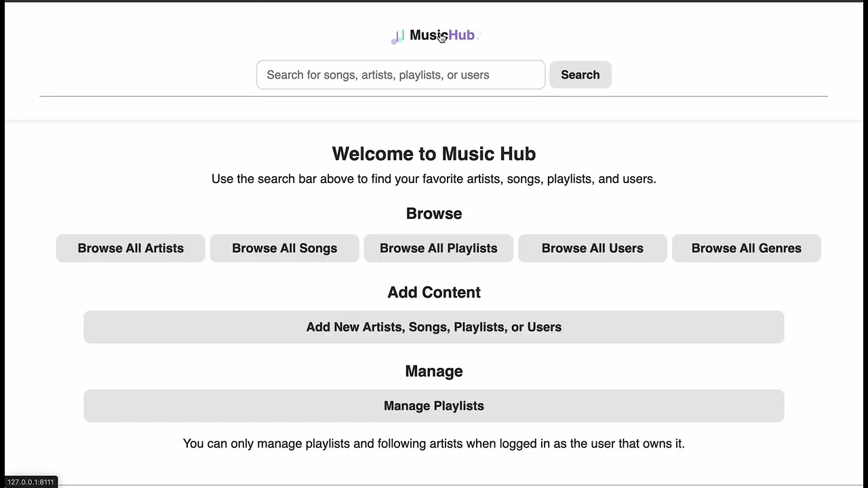
Task: Click the purple note head in the logo
Action: [x=394, y=41]
